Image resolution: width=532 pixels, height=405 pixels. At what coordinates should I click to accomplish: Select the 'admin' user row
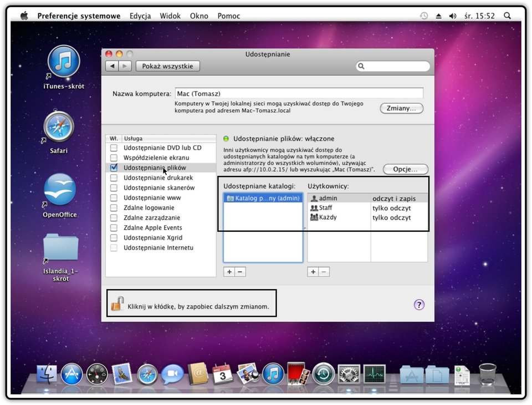tap(367, 199)
